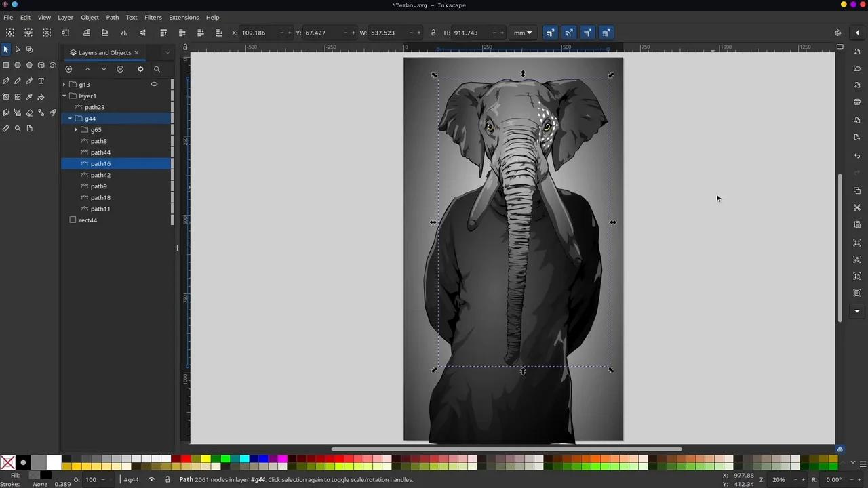Enable the rect44 layer checkbox
The image size is (868, 488).
coord(73,220)
